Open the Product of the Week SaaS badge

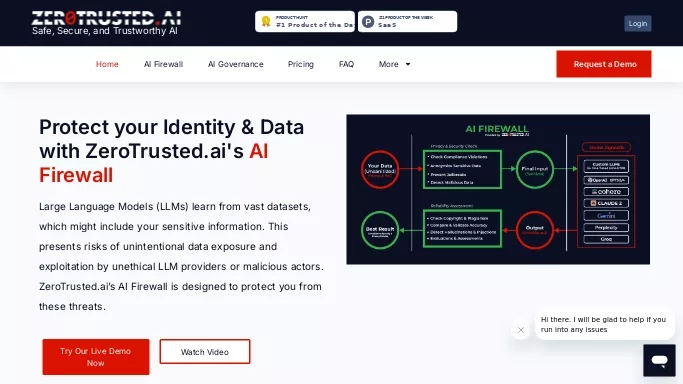[x=407, y=21]
